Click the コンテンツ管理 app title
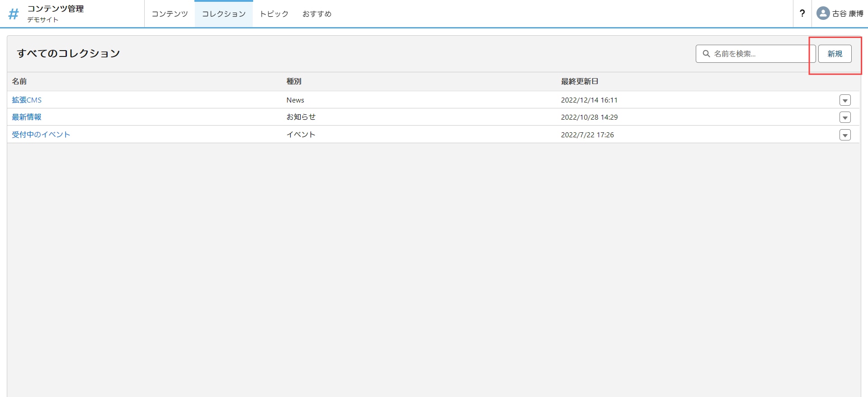This screenshot has width=868, height=397. coord(56,9)
